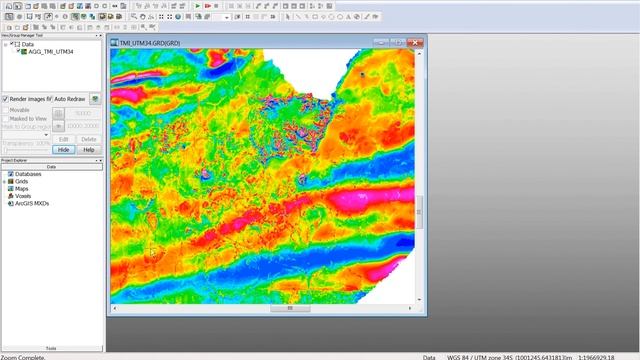Select the draw ellipse tool
Viewport: 640px width, 360px height.
tap(331, 17)
